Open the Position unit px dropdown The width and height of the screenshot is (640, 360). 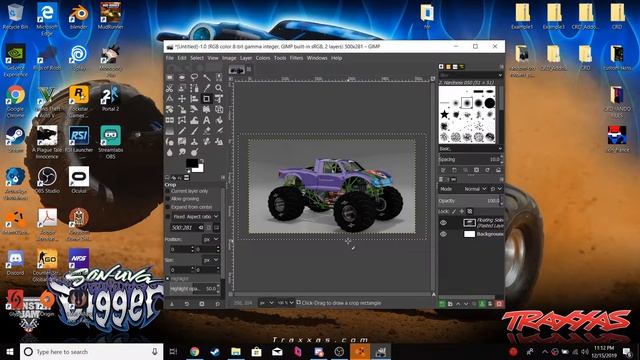(x=211, y=239)
